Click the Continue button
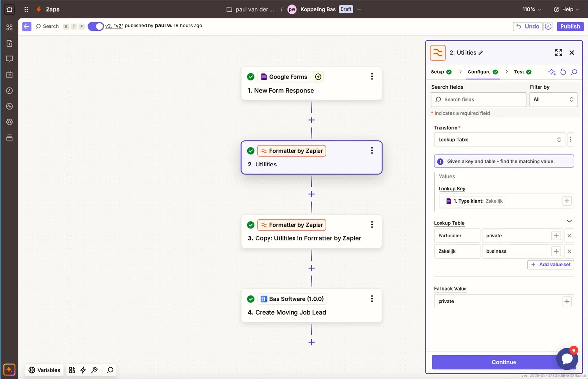The width and height of the screenshot is (588, 379). [504, 362]
